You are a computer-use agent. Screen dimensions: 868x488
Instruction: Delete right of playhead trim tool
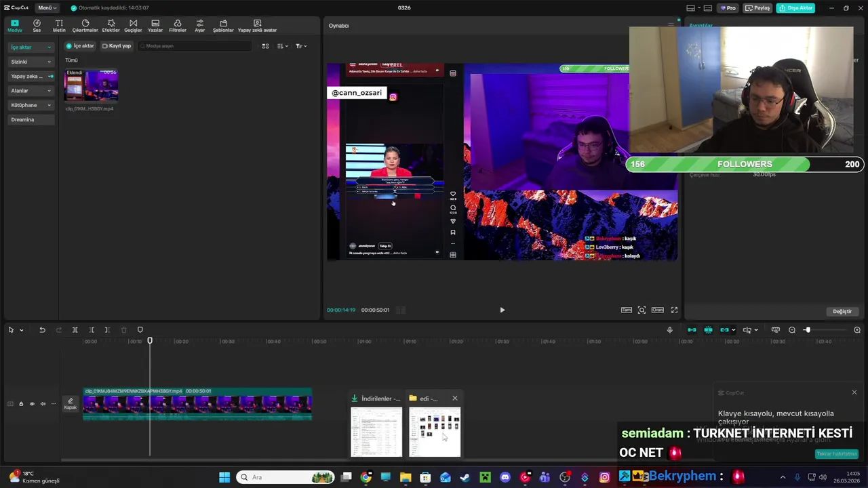pyautogui.click(x=107, y=330)
